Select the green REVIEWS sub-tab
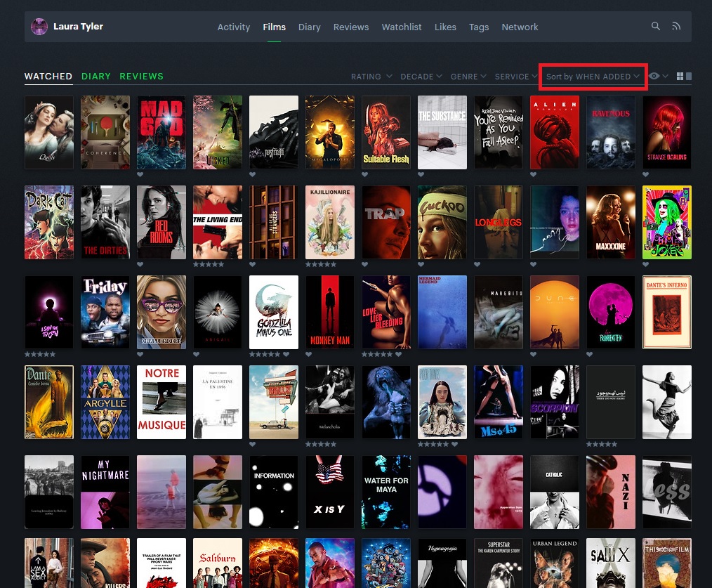This screenshot has width=712, height=588. [141, 77]
